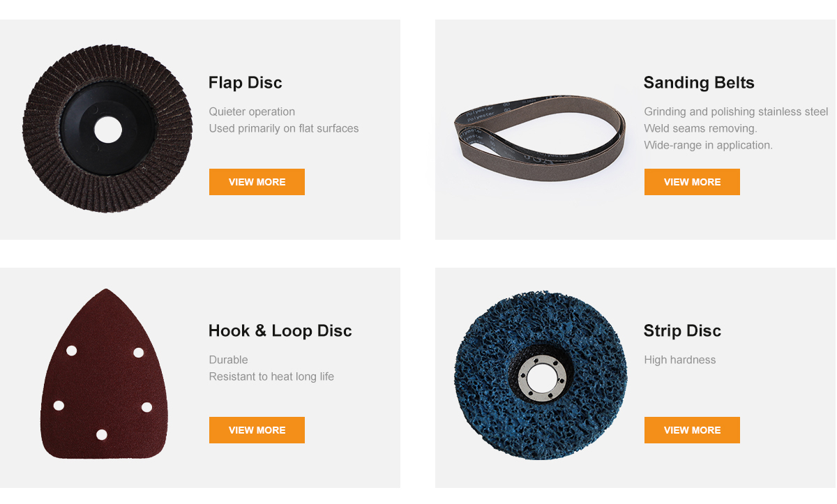This screenshot has height=504, width=837.
Task: Click the 'Durable' description text
Action: coord(228,360)
